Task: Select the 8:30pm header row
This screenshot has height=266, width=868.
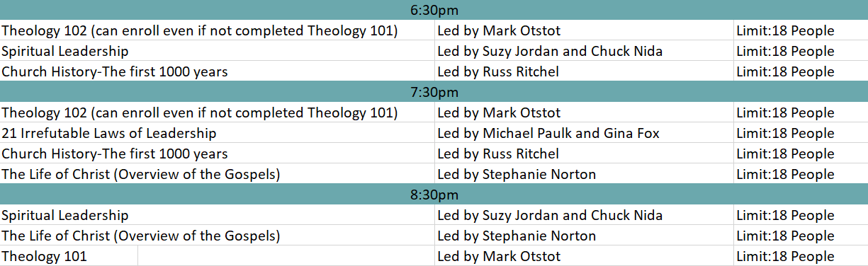Action: pyautogui.click(x=434, y=195)
